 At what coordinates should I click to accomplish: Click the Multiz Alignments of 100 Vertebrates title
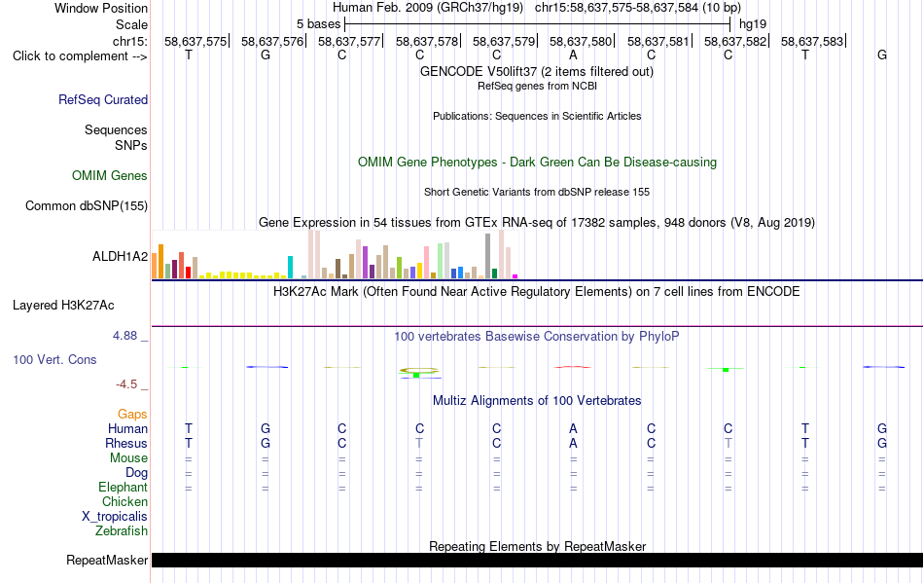click(x=537, y=401)
